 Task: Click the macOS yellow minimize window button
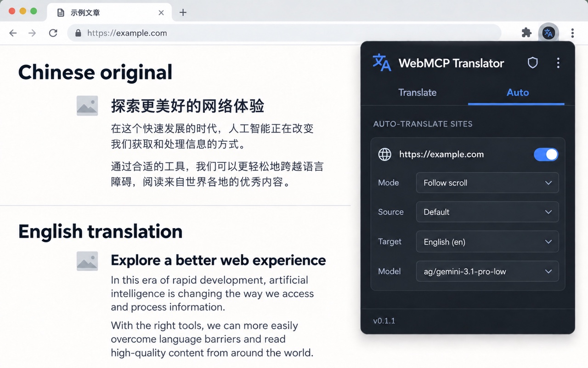[23, 11]
